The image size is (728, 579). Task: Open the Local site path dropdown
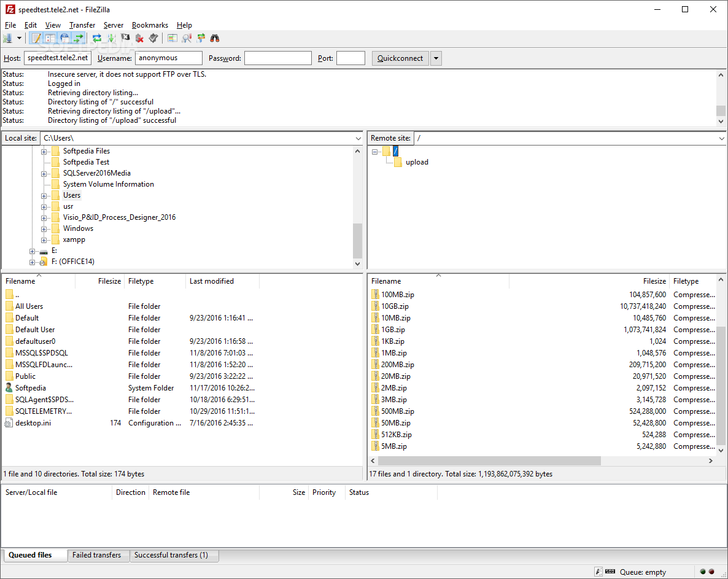pos(358,138)
